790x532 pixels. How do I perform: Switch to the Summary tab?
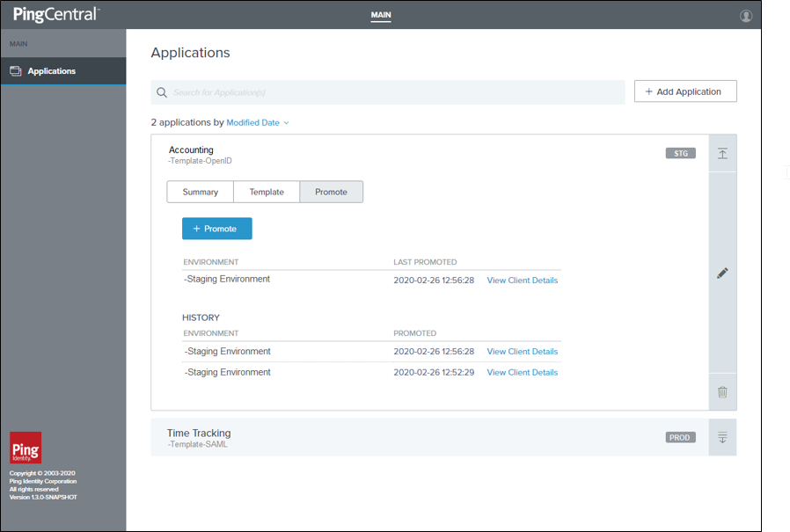[x=200, y=192]
